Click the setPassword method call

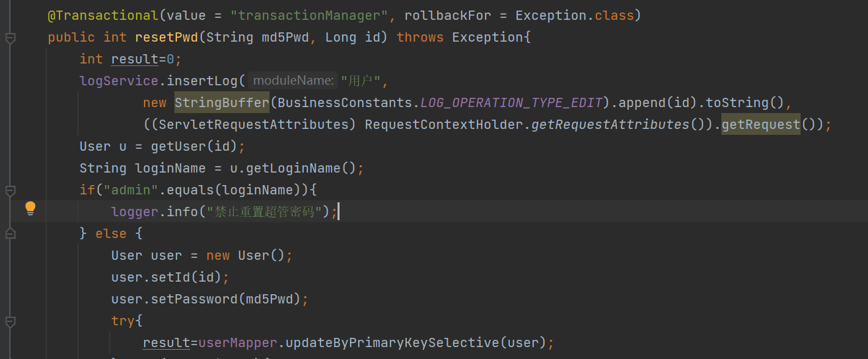[194, 299]
